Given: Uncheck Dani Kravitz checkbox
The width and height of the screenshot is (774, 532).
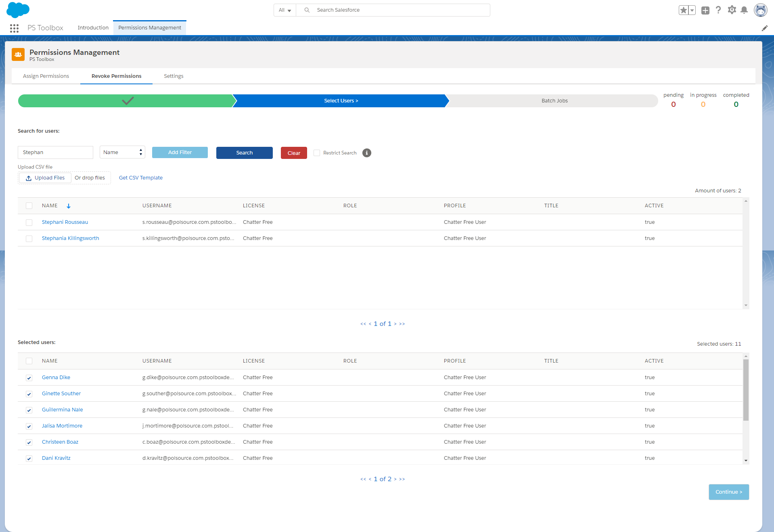Looking at the screenshot, I should pos(29,459).
